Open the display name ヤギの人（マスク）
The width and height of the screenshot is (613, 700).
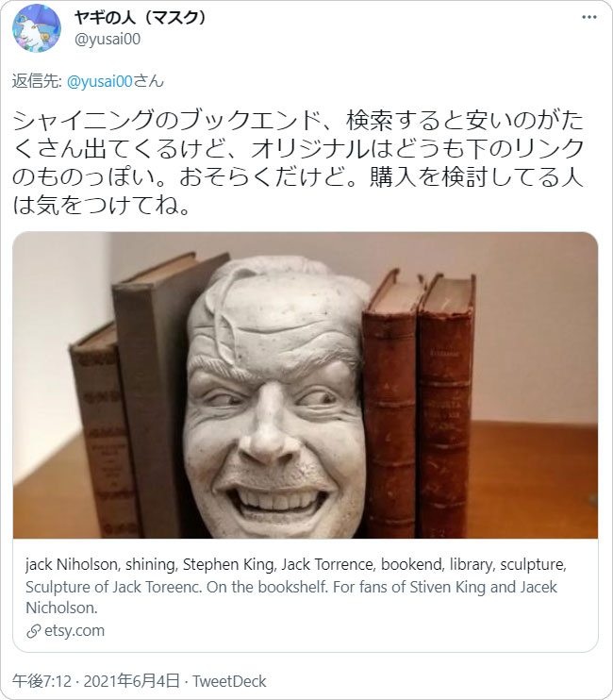140,18
